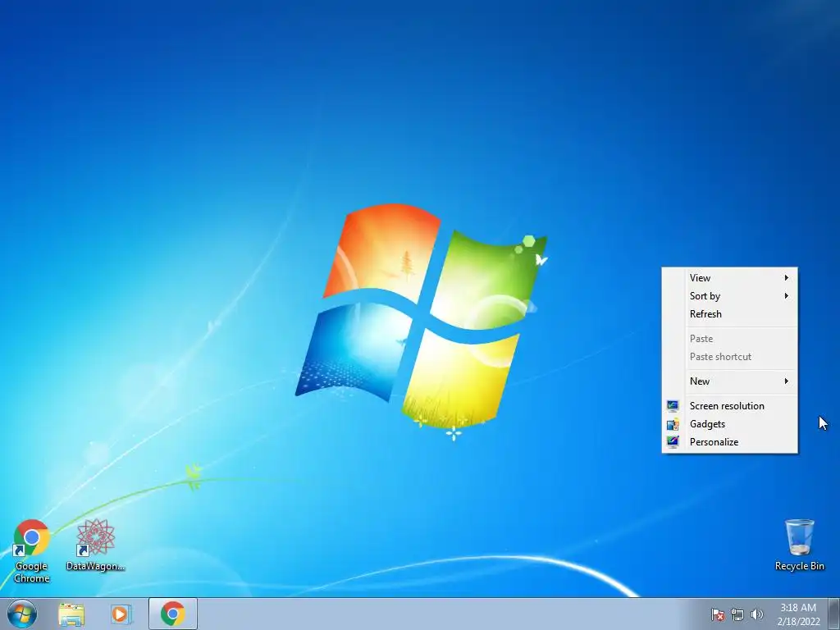Expand the Sort by submenu
This screenshot has width=840, height=630.
pyautogui.click(x=729, y=295)
